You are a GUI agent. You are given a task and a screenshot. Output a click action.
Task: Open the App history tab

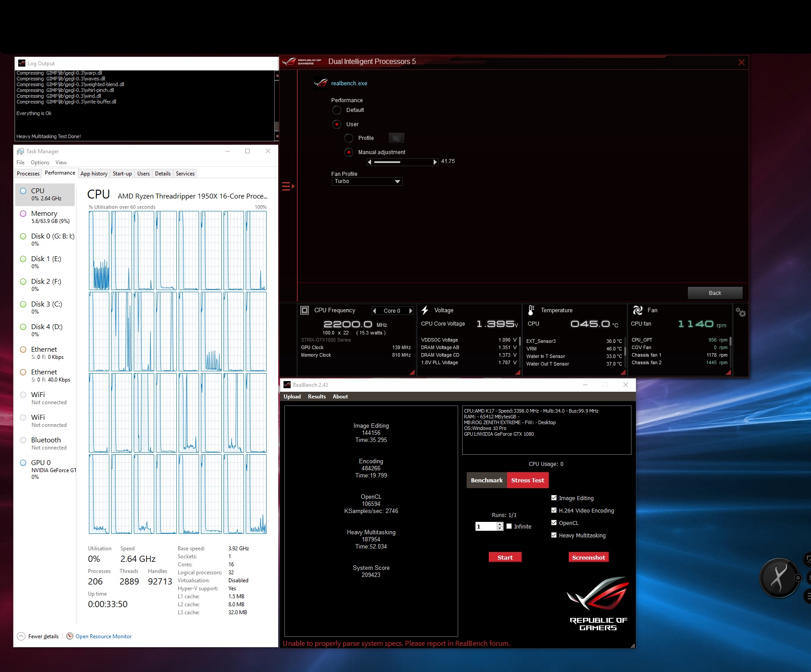(94, 174)
